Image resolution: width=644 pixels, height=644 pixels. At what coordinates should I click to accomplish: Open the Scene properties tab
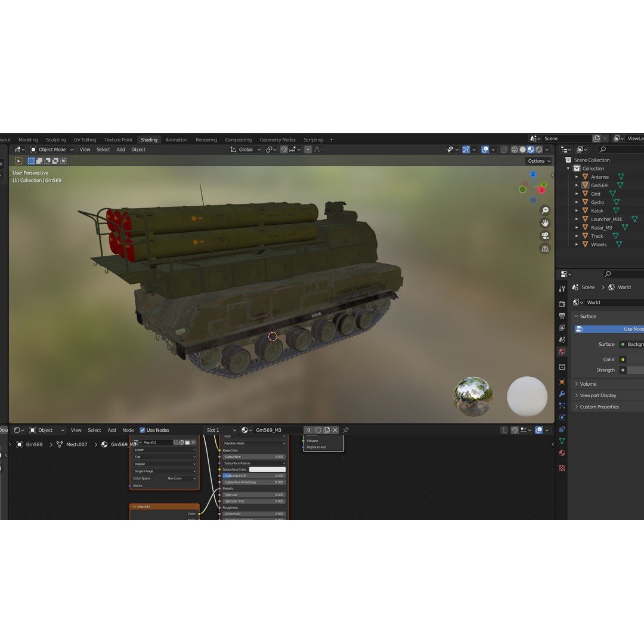(x=562, y=340)
